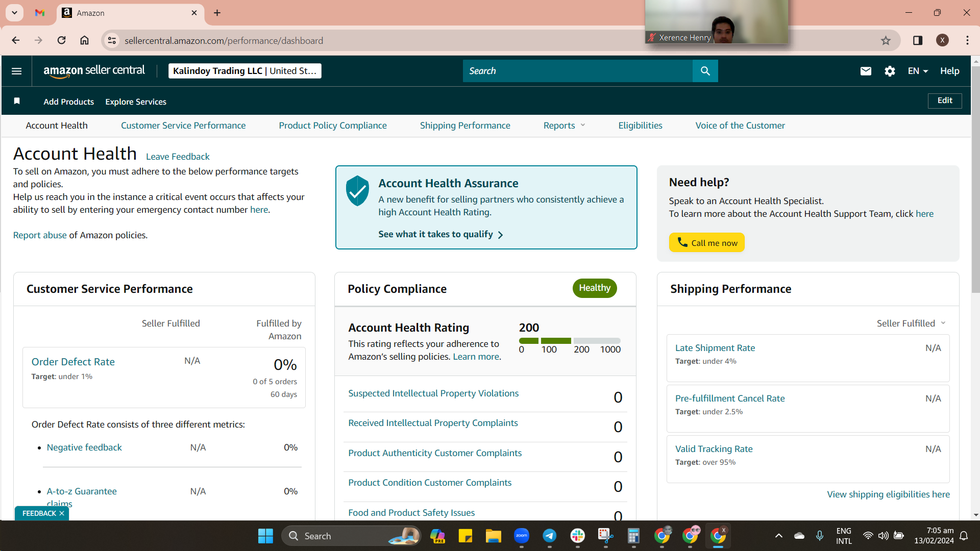The height and width of the screenshot is (551, 980).
Task: Open the Negative feedback metric link
Action: 84,447
